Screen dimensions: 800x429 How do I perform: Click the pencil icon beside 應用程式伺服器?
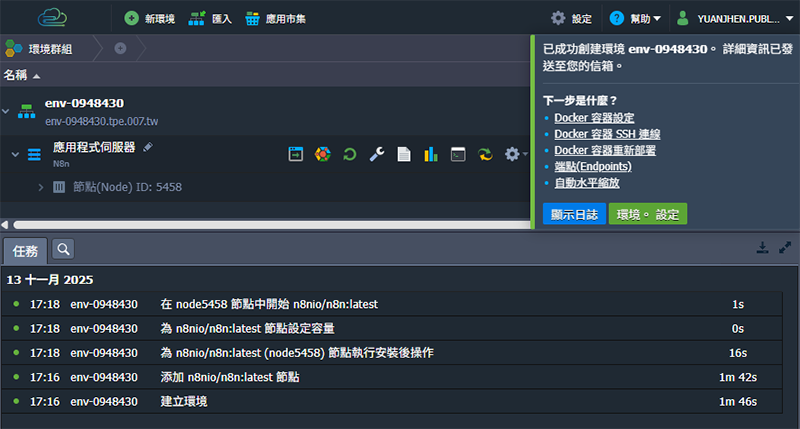coord(148,147)
